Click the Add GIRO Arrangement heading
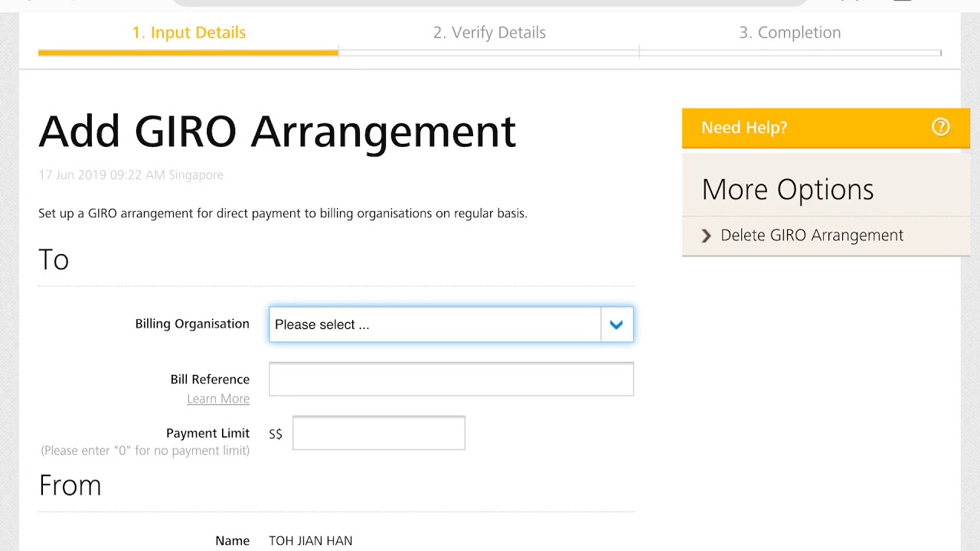Screen dimensions: 980x551 [x=277, y=132]
